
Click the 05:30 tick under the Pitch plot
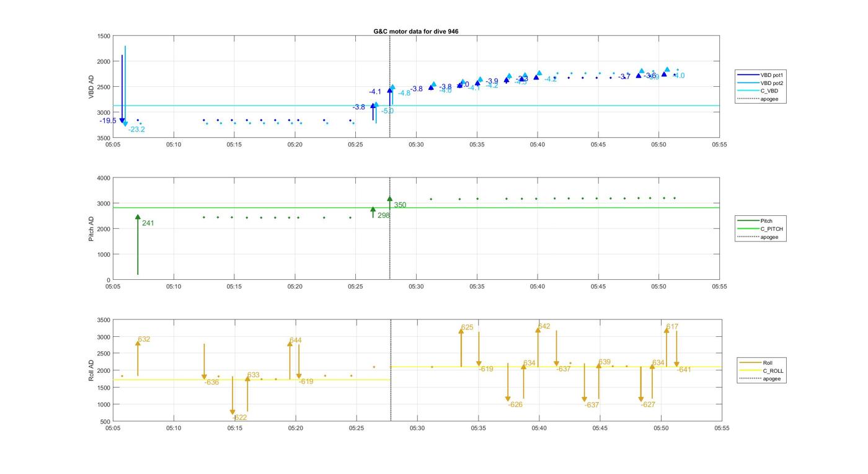[416, 287]
